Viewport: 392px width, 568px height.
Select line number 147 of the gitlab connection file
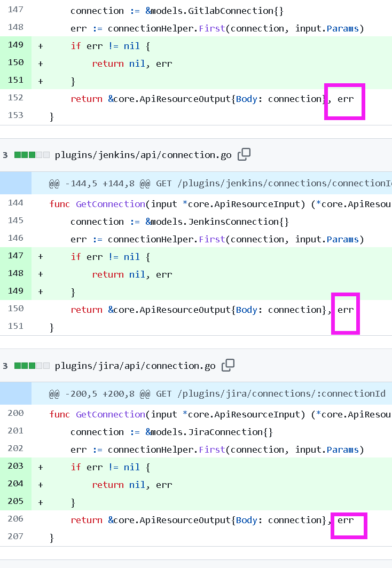[x=15, y=10]
